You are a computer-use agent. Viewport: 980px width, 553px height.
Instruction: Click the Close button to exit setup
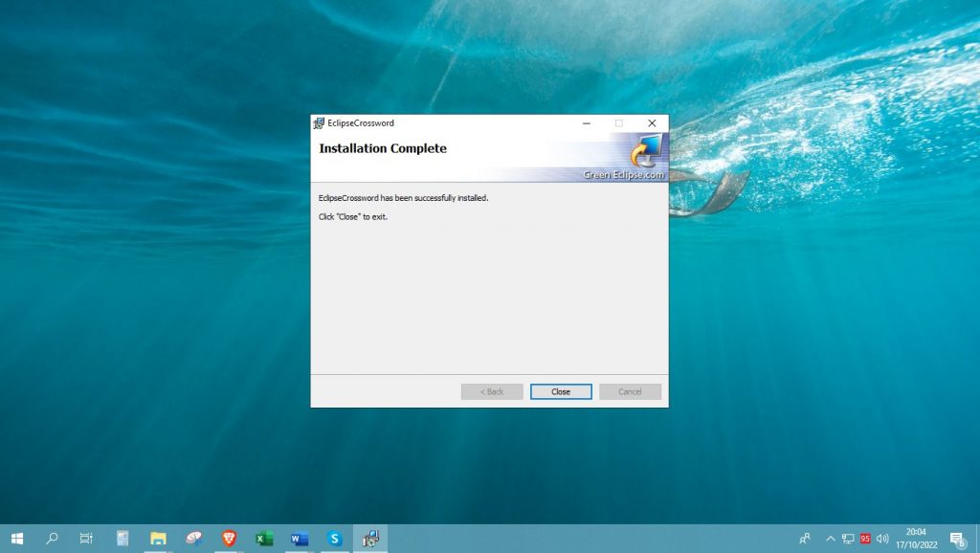click(x=560, y=391)
